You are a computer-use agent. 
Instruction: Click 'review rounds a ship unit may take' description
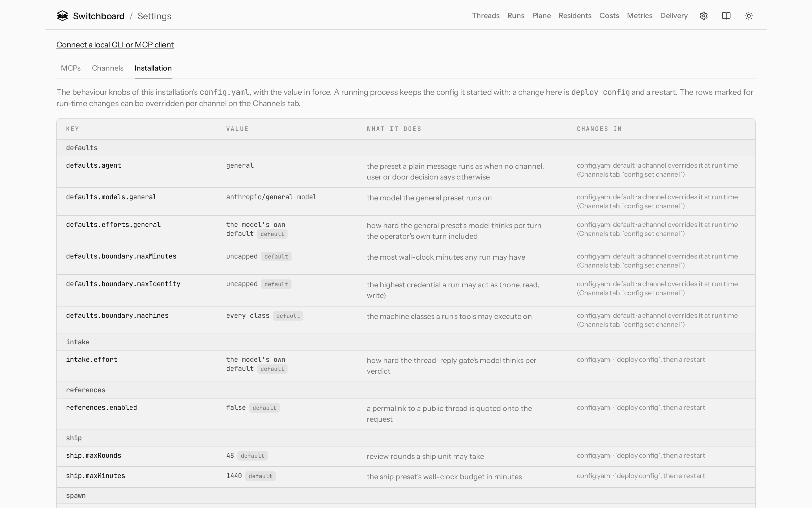tap(425, 456)
